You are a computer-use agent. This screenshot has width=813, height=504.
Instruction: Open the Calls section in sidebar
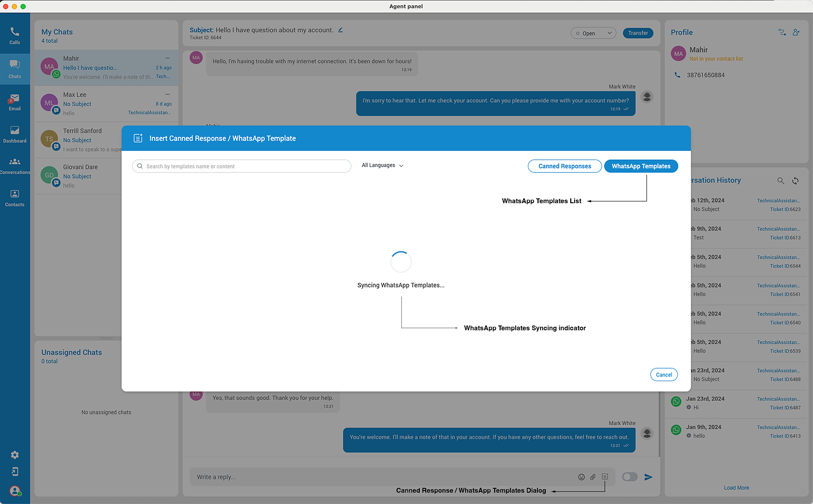pos(15,36)
